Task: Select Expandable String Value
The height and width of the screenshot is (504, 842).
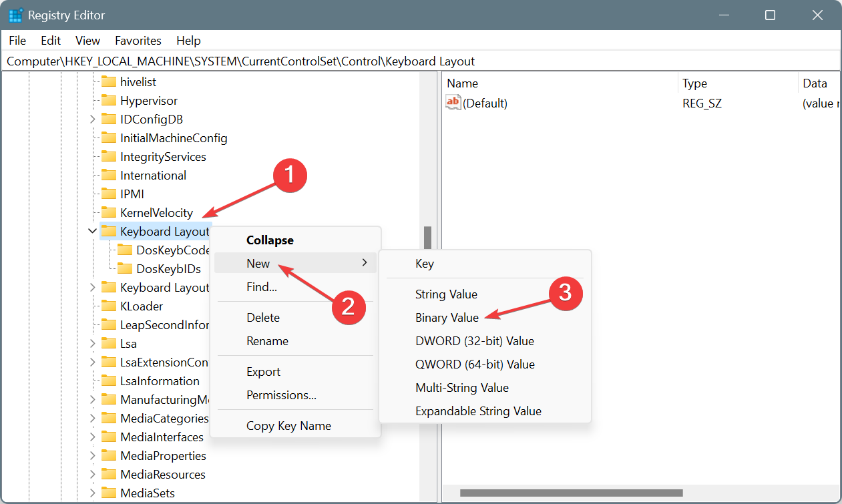Action: pos(485,411)
